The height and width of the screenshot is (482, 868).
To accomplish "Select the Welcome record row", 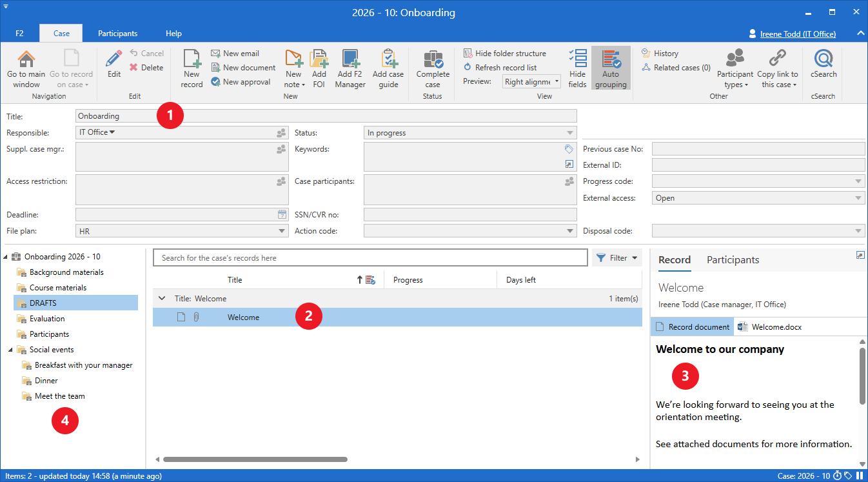I will [x=397, y=317].
